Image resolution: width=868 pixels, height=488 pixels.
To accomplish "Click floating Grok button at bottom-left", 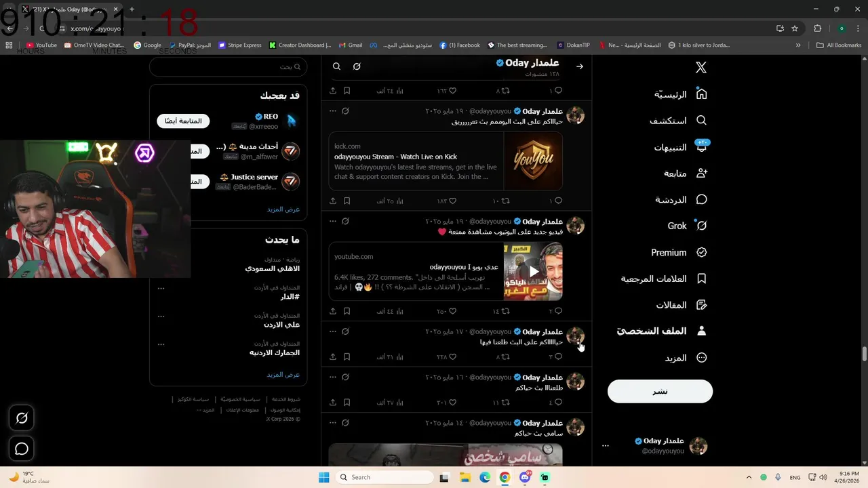I will [x=22, y=418].
